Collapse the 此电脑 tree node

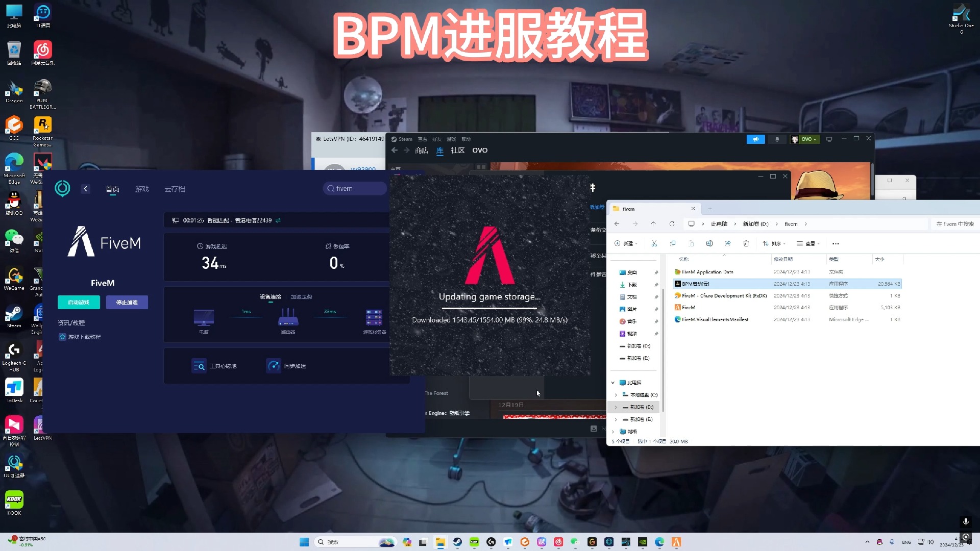[613, 383]
